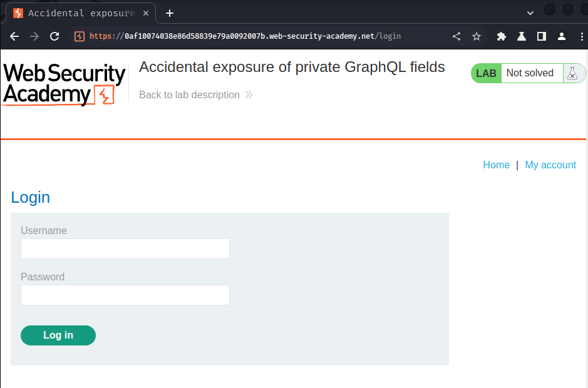Open the Chrome three-dot menu
The image size is (588, 388).
[x=582, y=36]
